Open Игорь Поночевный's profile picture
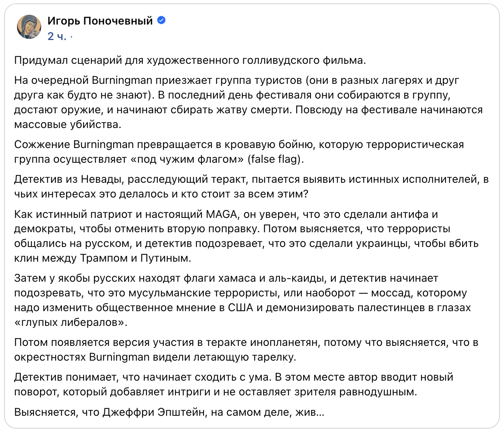The width and height of the screenshot is (504, 432). (x=29, y=27)
